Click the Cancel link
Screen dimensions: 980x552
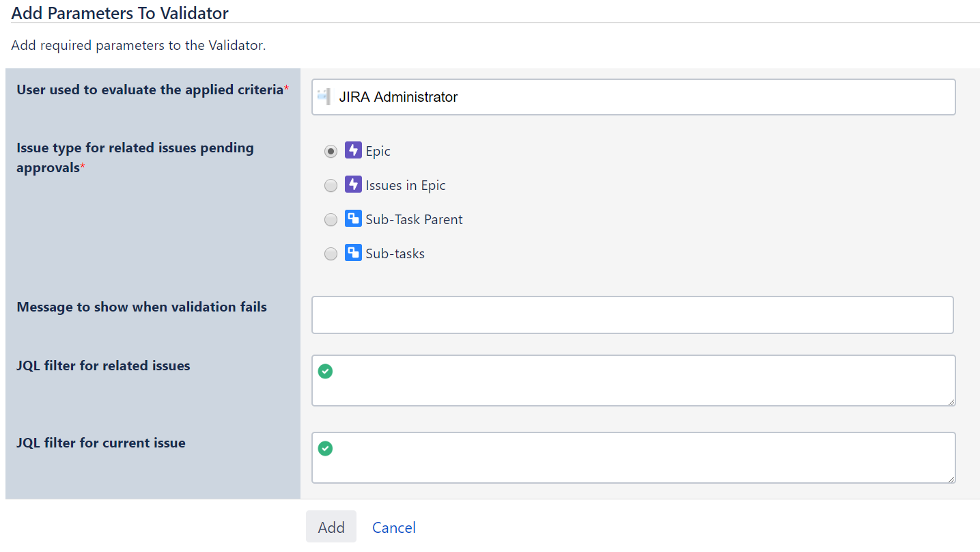tap(394, 527)
